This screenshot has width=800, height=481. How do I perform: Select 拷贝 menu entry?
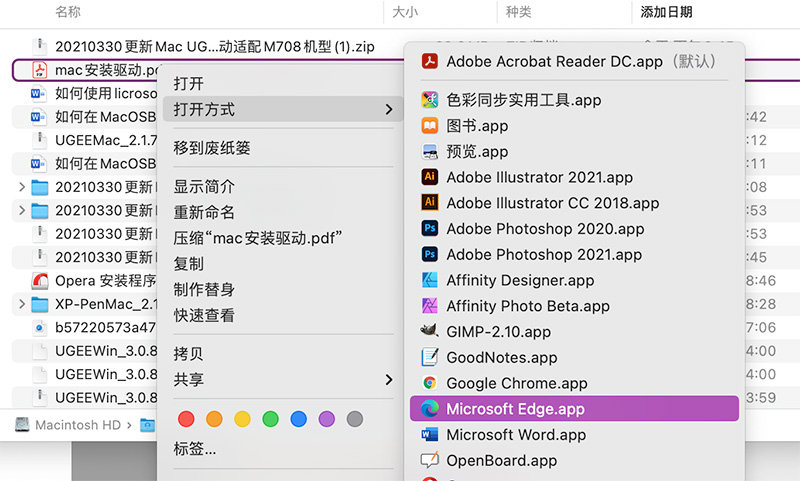point(283,353)
